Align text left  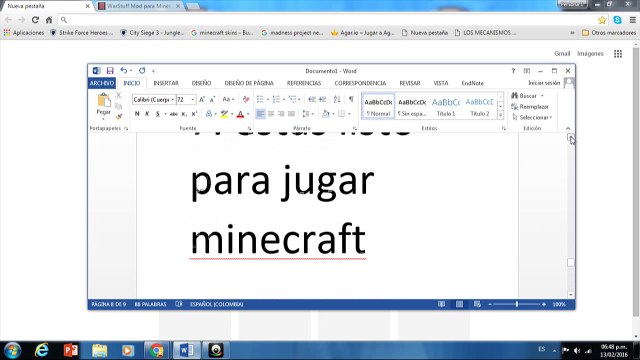260,114
